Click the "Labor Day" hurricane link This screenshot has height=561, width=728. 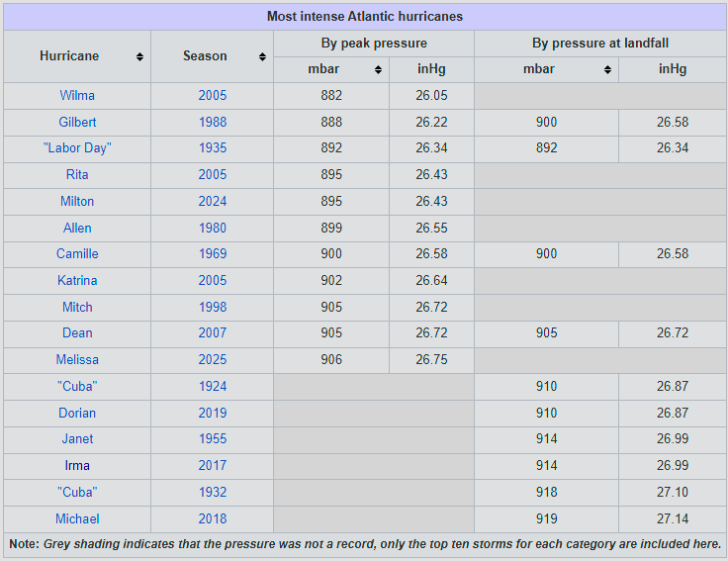(x=77, y=148)
